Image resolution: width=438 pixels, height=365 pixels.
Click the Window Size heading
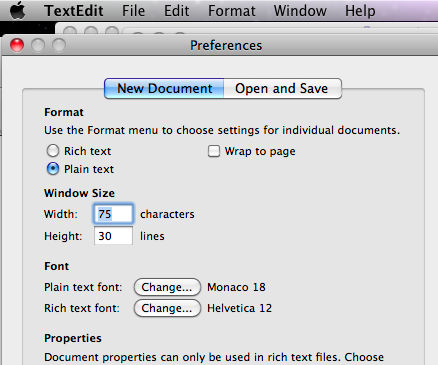pyautogui.click(x=79, y=193)
